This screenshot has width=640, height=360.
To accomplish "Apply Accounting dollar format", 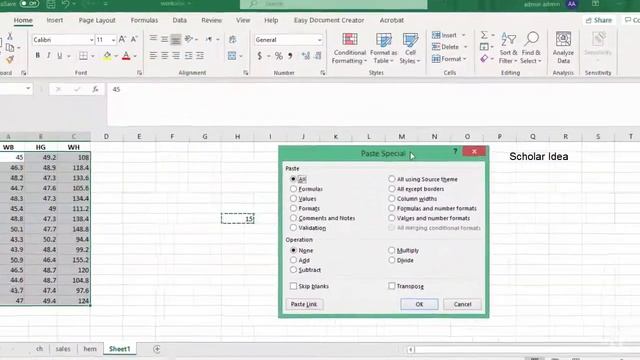I will click(260, 56).
